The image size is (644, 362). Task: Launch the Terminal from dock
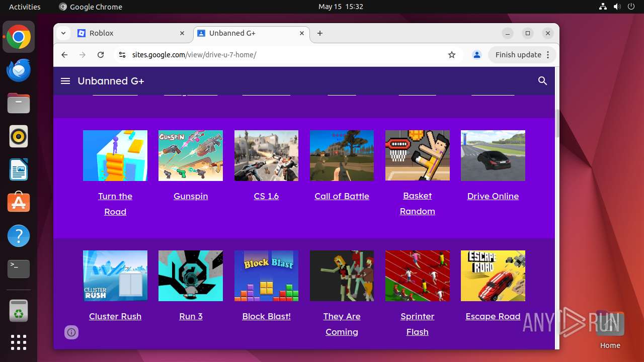(19, 269)
